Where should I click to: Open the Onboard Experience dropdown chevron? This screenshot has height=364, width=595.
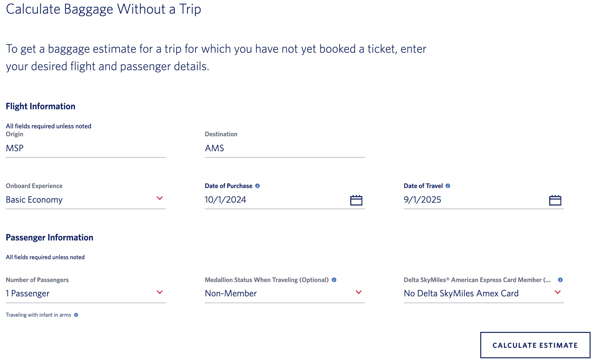(160, 198)
